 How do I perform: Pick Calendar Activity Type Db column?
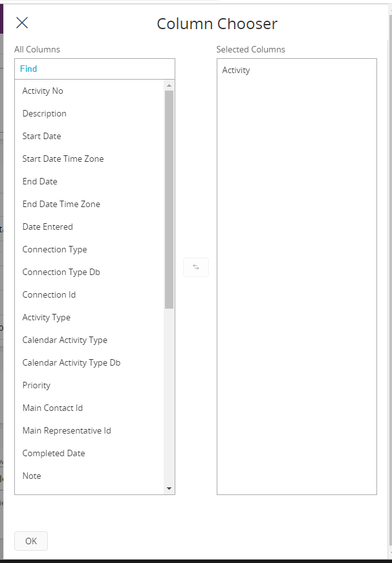(72, 363)
